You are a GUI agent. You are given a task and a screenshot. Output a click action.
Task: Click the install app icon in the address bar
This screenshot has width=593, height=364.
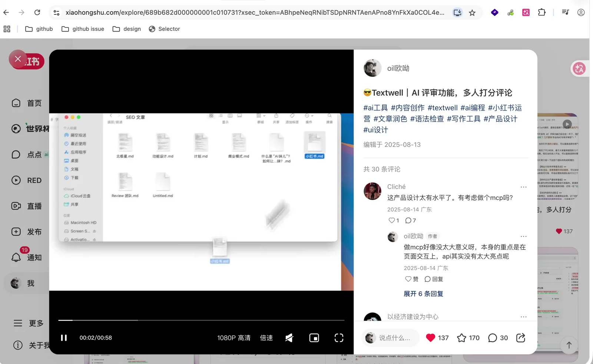click(457, 13)
